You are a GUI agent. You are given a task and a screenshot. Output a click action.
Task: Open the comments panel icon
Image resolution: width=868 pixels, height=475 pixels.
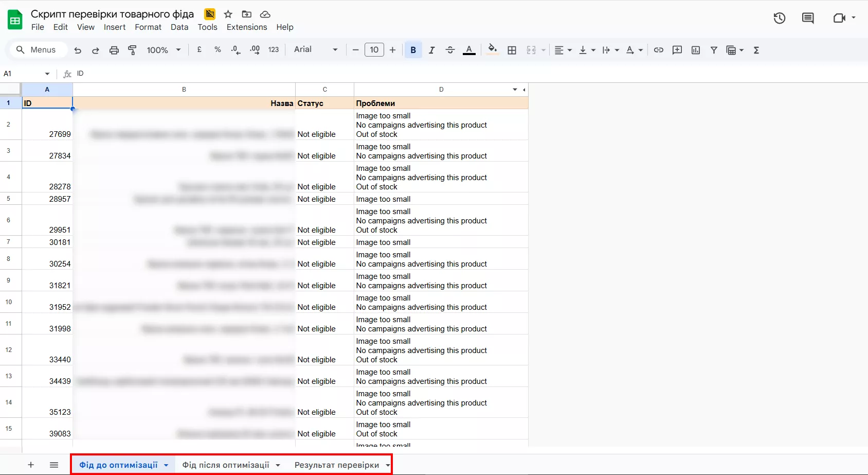[x=808, y=18]
